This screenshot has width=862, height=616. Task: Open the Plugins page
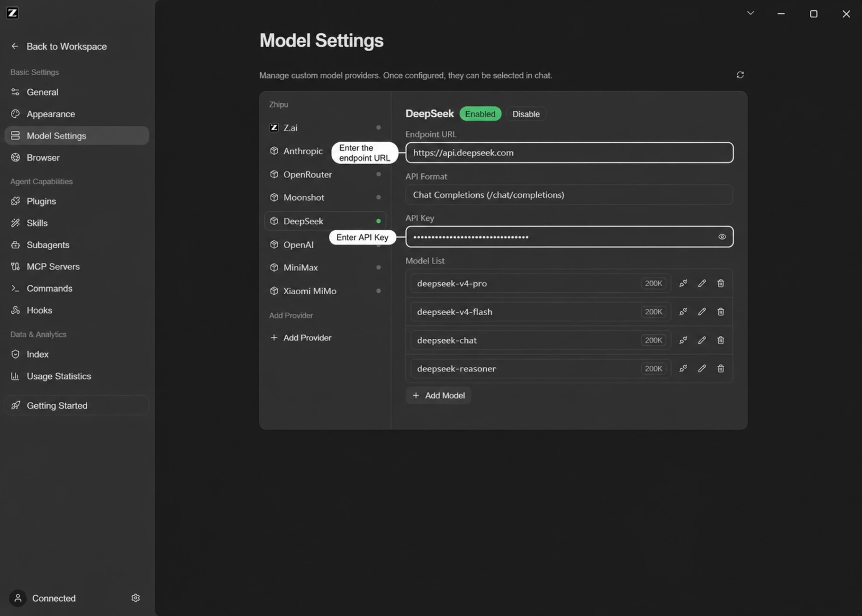[77, 201]
